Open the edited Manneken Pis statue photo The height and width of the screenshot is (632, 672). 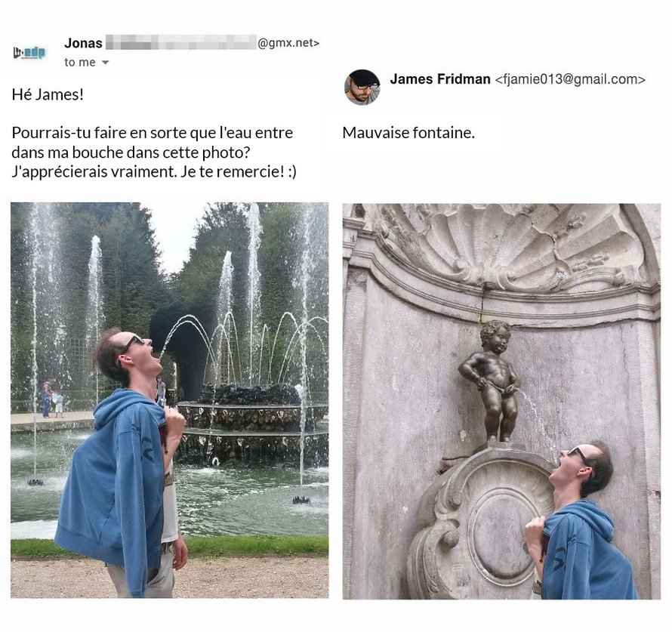[501, 402]
